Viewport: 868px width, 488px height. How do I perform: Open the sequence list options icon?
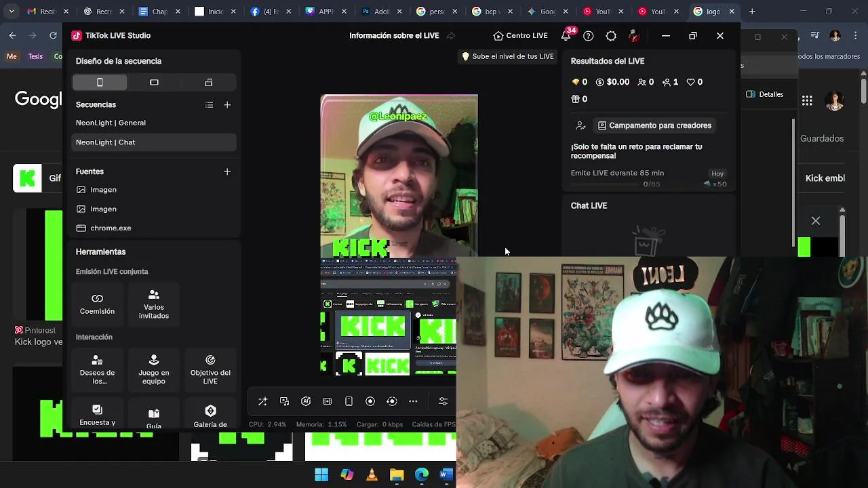pos(209,105)
